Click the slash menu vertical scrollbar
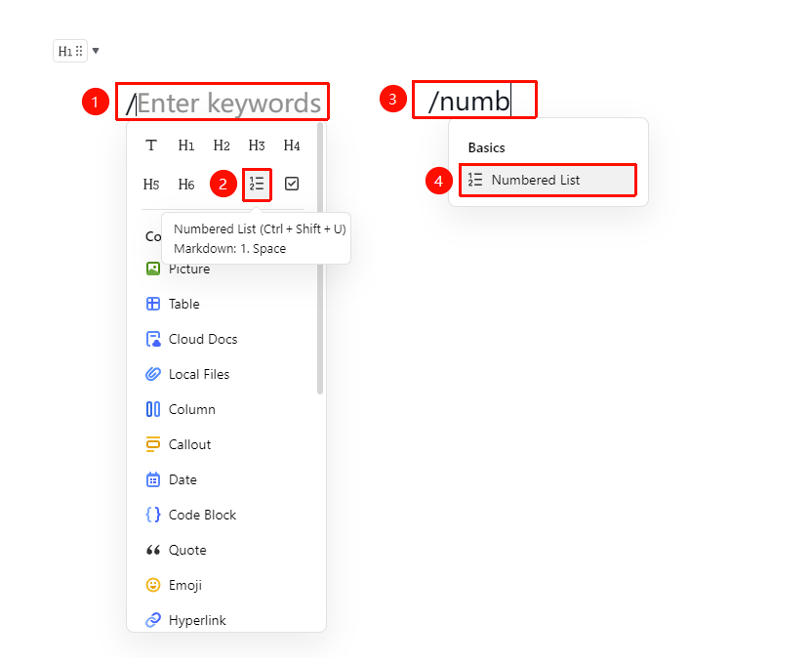Screen dimensions: 812x663 tap(320, 258)
